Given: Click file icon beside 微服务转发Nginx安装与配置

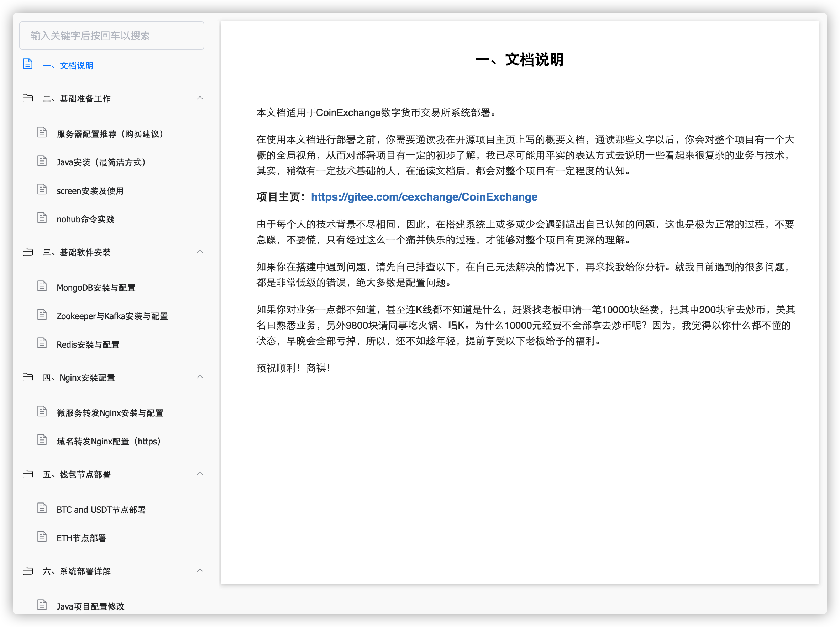Looking at the screenshot, I should click(x=42, y=411).
